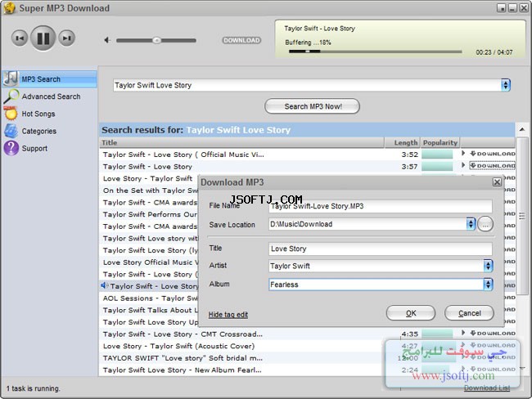This screenshot has height=399, width=532.
Task: Play preview of CMT Crossroads result
Action: (x=463, y=333)
